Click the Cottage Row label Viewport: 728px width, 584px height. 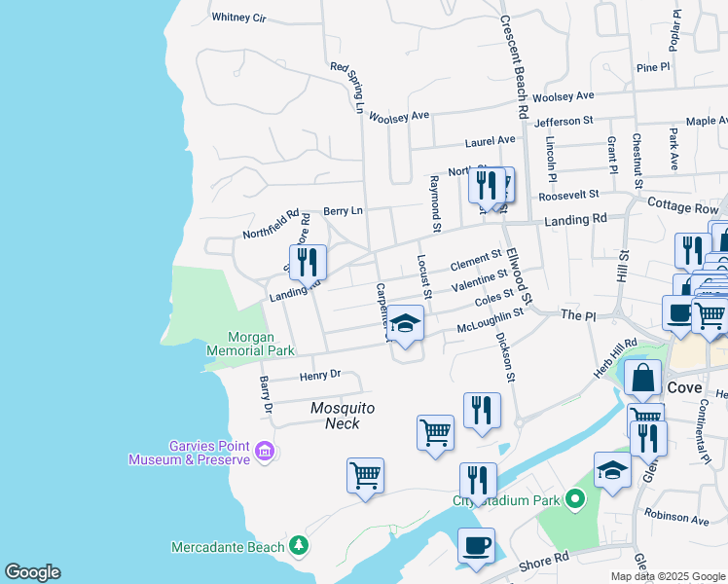(x=682, y=205)
